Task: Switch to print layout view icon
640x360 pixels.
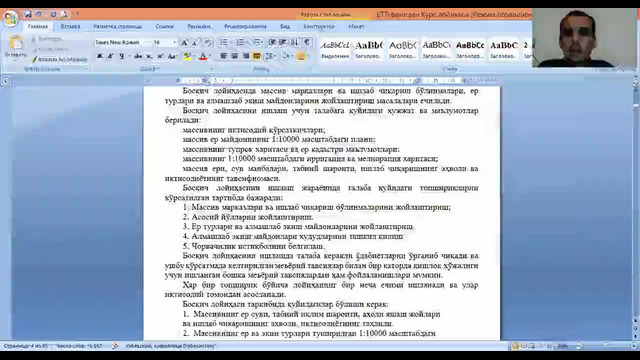Action: click(516, 346)
